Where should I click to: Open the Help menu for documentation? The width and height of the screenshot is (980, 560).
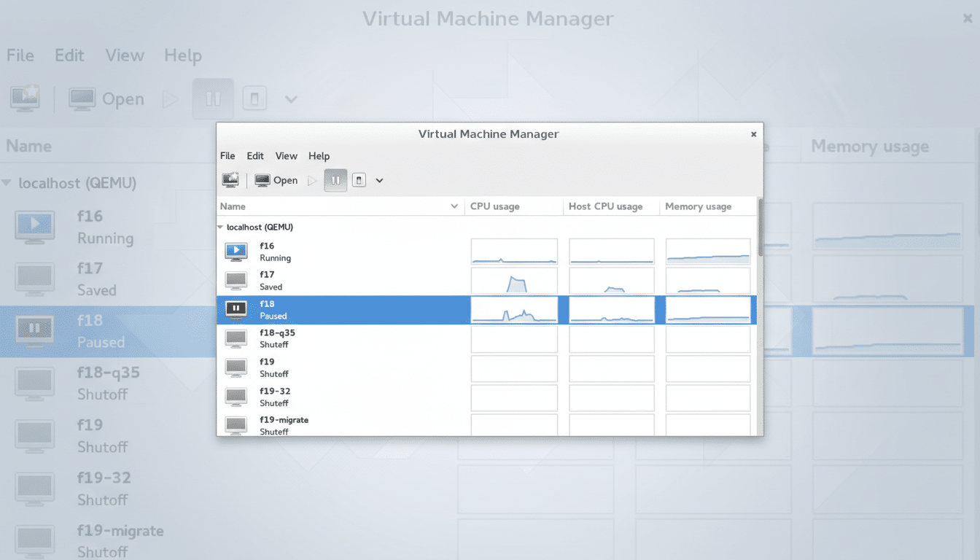pyautogui.click(x=319, y=155)
